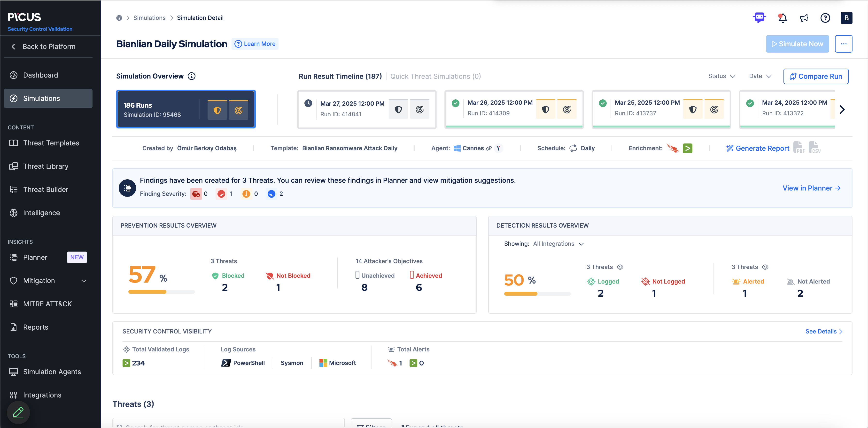Open the Status filter dropdown
Screen dimensions: 868x428
point(721,76)
